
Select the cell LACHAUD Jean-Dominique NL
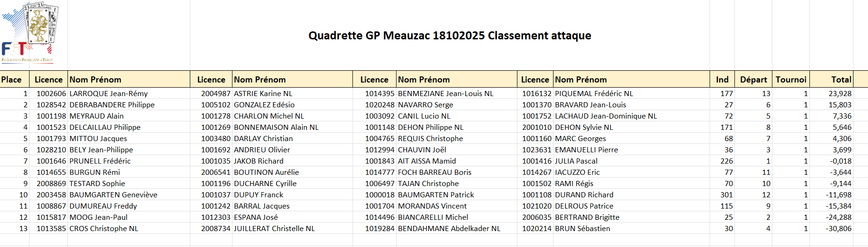606,116
